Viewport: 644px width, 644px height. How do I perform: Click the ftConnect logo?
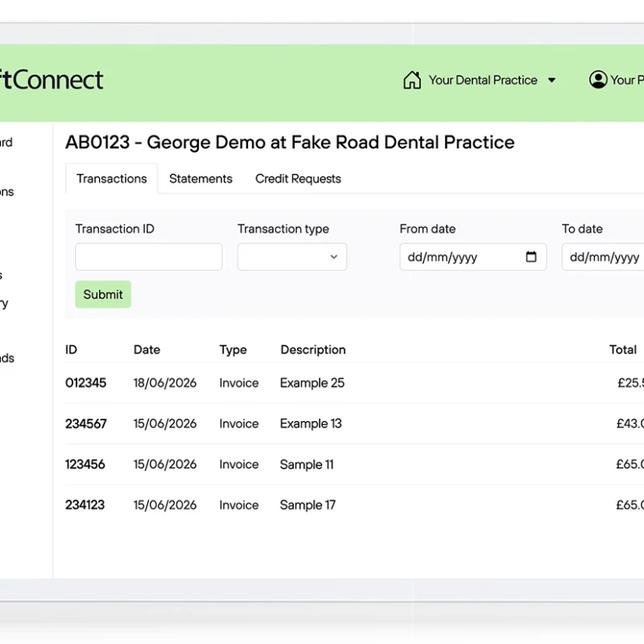coord(52,80)
